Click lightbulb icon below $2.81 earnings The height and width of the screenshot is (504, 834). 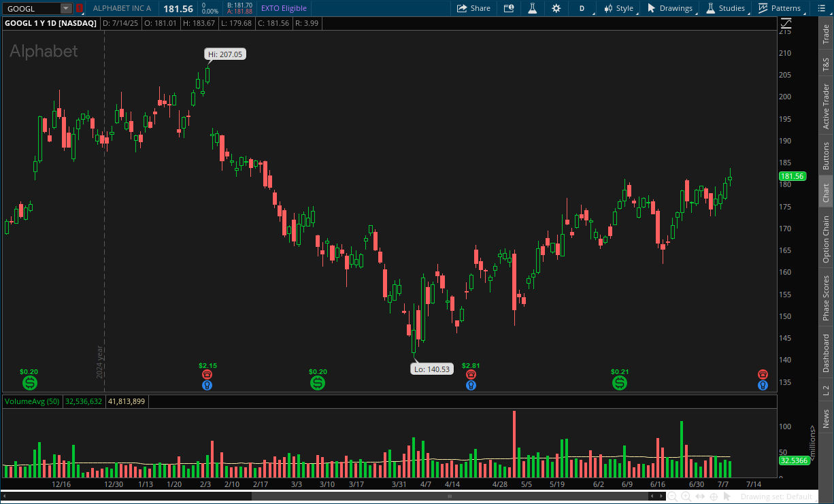tap(471, 385)
